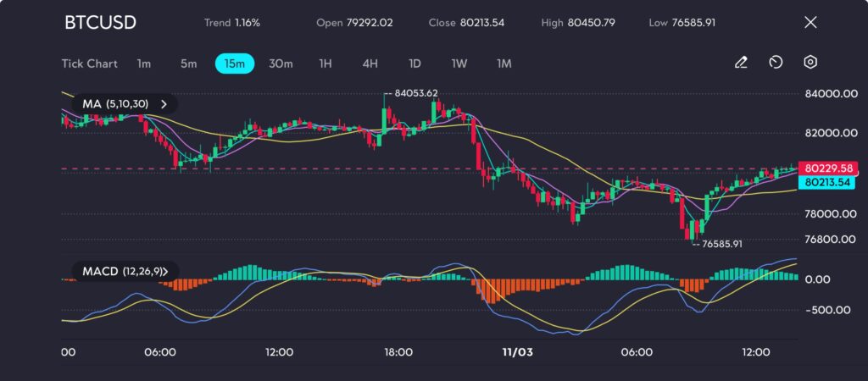
Task: Choose the 4H timeframe
Action: click(x=370, y=63)
